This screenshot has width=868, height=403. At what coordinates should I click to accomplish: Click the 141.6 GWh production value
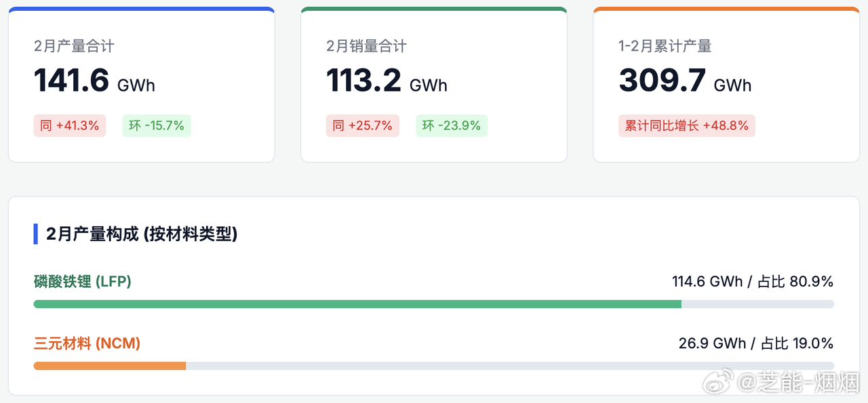click(94, 81)
